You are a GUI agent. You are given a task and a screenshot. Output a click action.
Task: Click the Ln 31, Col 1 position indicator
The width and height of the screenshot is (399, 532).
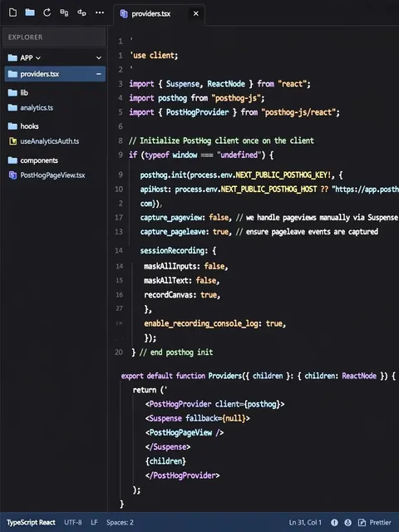[305, 523]
